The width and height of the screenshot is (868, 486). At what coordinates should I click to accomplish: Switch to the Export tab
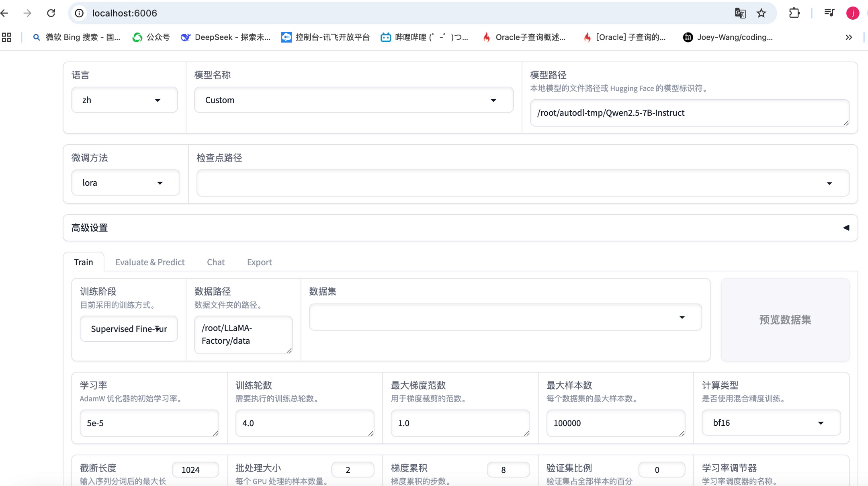pyautogui.click(x=259, y=262)
